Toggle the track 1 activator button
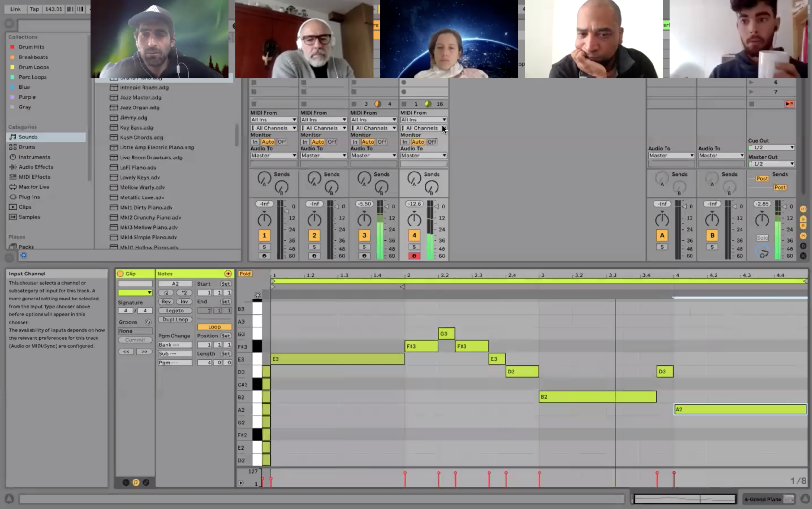Image resolution: width=812 pixels, height=509 pixels. click(x=264, y=235)
